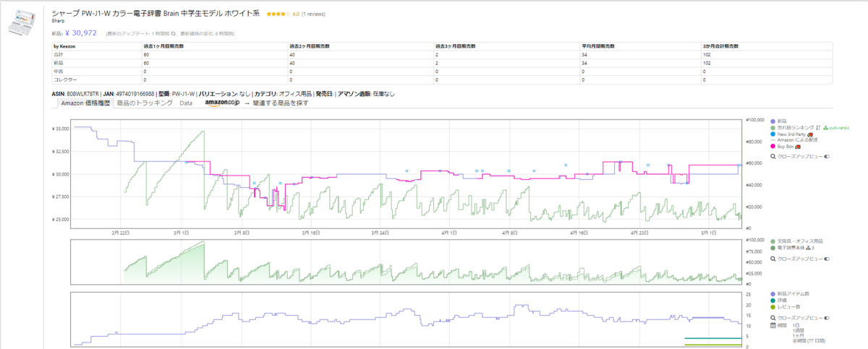Click the sort arrows icon beside 売れ筋ランキング
Viewport: 868px width, 349px height.
click(x=817, y=127)
